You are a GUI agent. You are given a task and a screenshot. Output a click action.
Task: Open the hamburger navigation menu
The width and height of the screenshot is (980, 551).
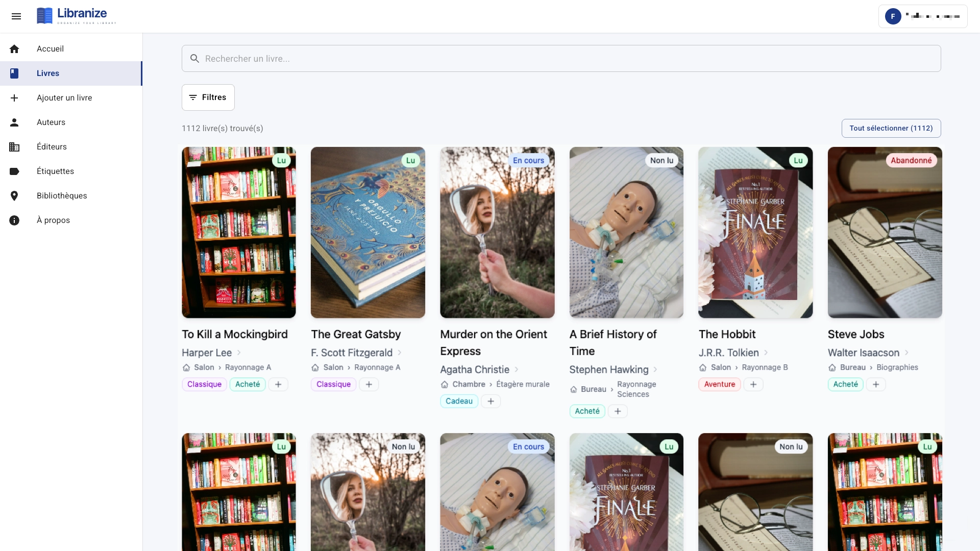pyautogui.click(x=17, y=16)
